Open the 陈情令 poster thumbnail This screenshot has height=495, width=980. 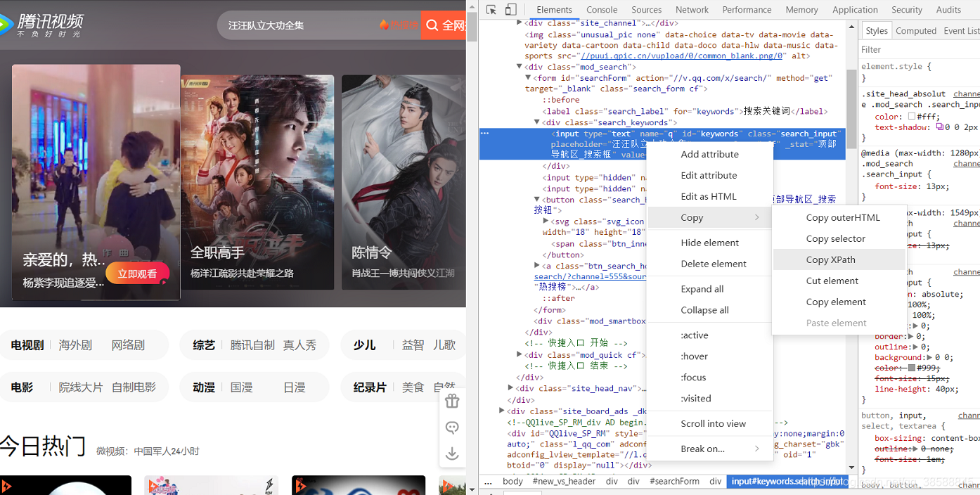404,183
